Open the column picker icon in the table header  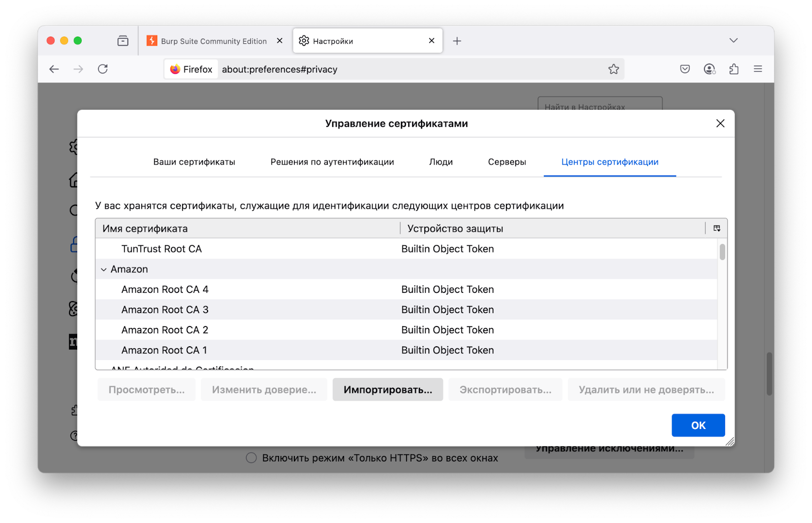click(717, 228)
